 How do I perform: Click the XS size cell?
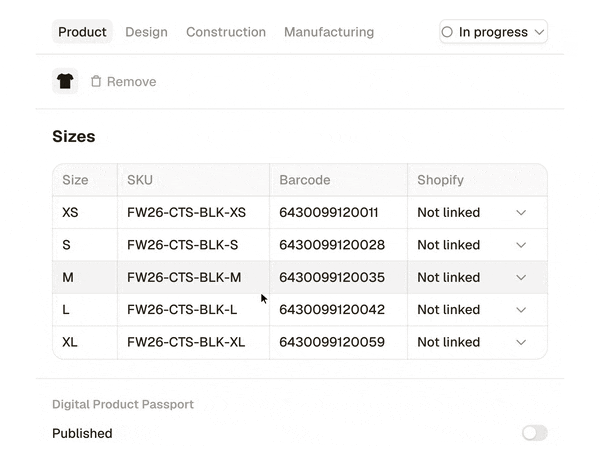(x=85, y=212)
